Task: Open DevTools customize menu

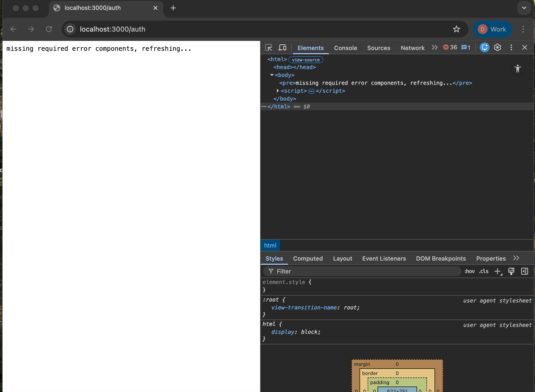Action: click(511, 47)
